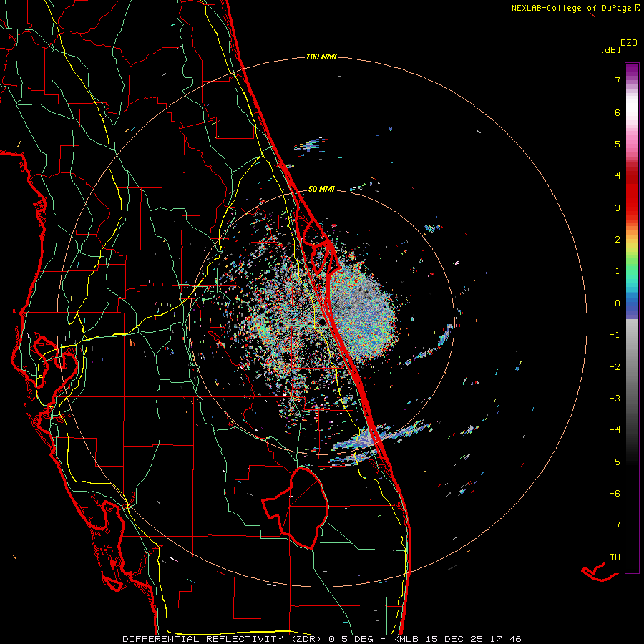This screenshot has width=644, height=644.
Task: Click the -1 dB tick label
Action: (x=615, y=335)
